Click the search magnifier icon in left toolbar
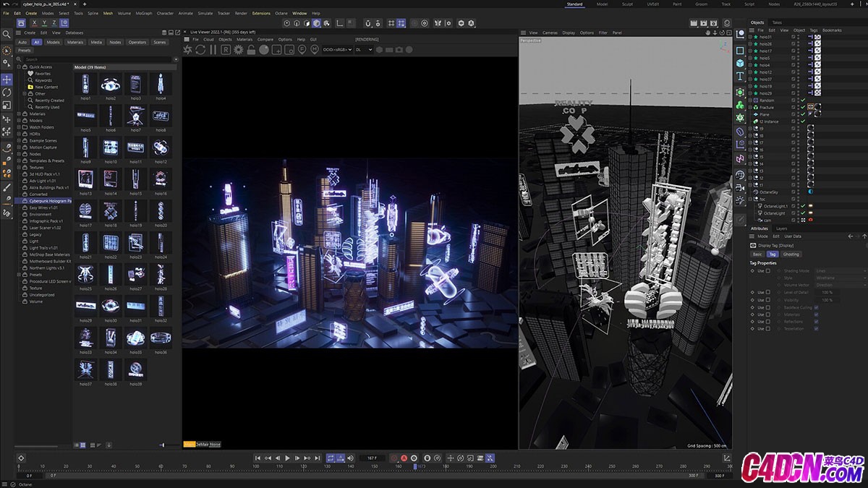868x488 pixels. [x=7, y=34]
